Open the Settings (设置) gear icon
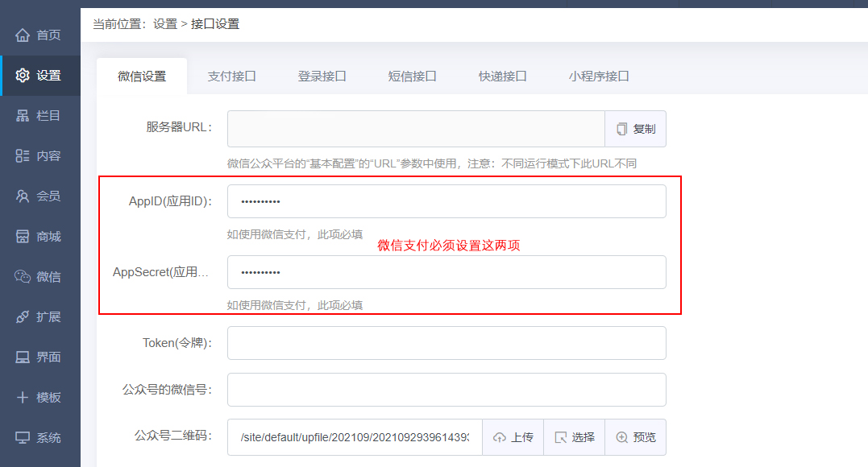Image resolution: width=868 pixels, height=467 pixels. point(23,76)
